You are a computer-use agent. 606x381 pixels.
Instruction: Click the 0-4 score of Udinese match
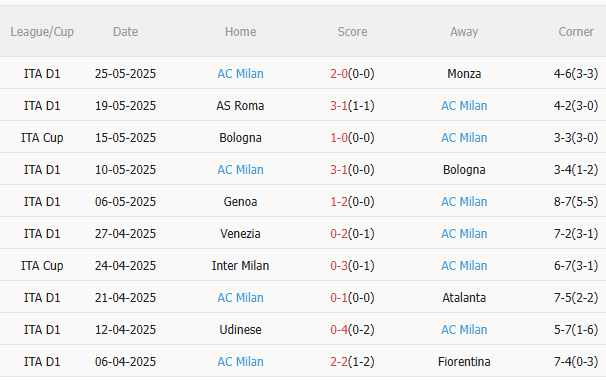click(339, 330)
